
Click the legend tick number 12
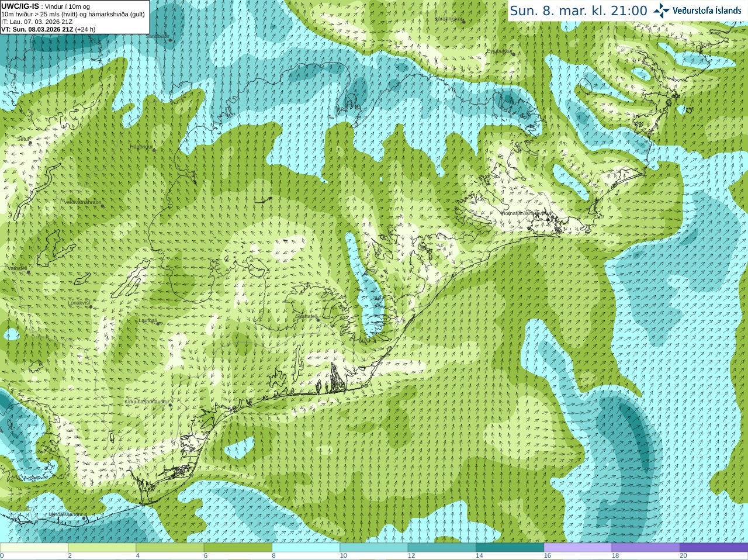point(411,556)
